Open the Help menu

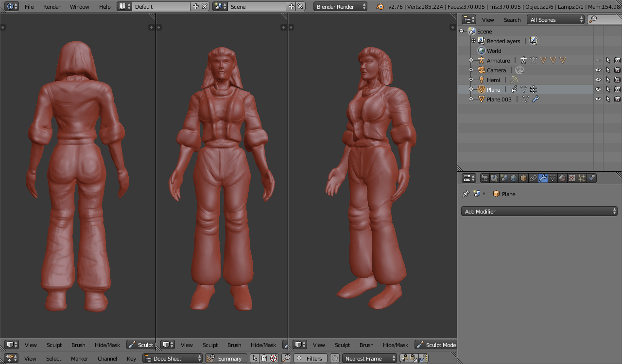point(105,6)
